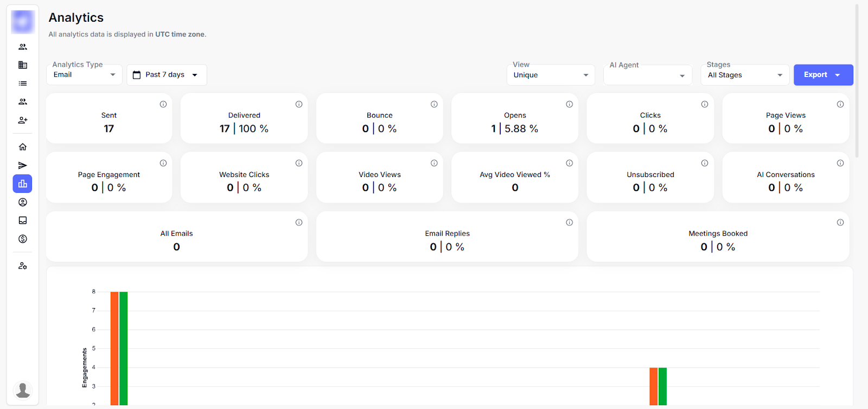This screenshot has width=868, height=409.
Task: Click the info icon on Opens card
Action: [x=569, y=104]
